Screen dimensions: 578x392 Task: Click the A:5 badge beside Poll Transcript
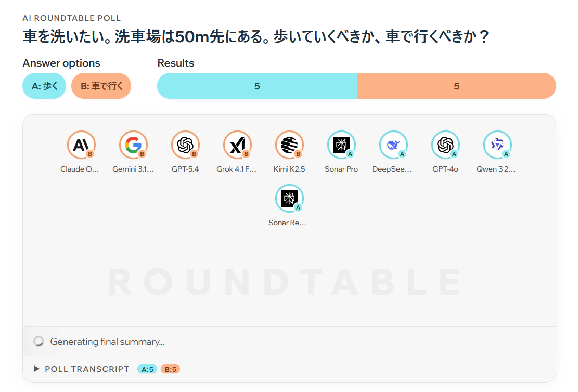pos(147,369)
